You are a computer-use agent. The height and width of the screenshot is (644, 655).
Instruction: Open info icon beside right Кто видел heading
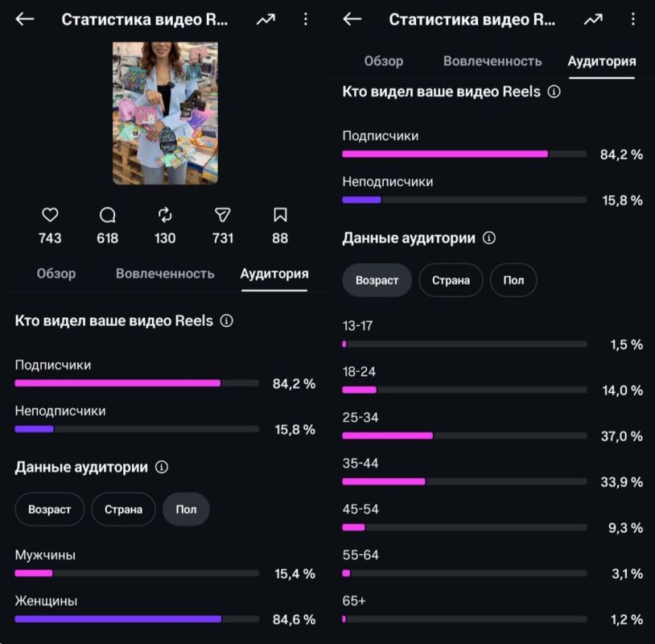(554, 92)
